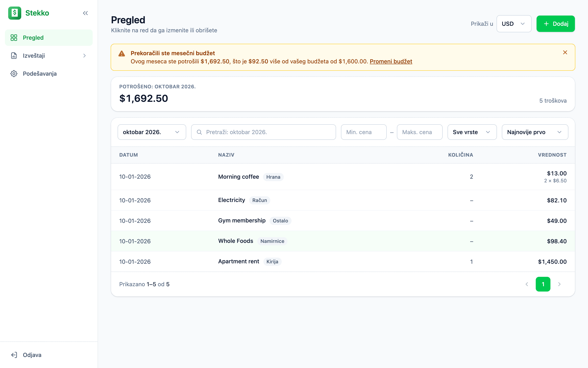Open the USD currency dropdown
Screen dimensions: 588x368
514,24
